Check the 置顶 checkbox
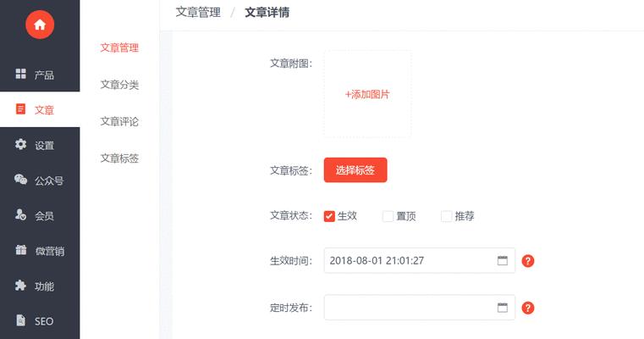The image size is (644, 339). [388, 216]
